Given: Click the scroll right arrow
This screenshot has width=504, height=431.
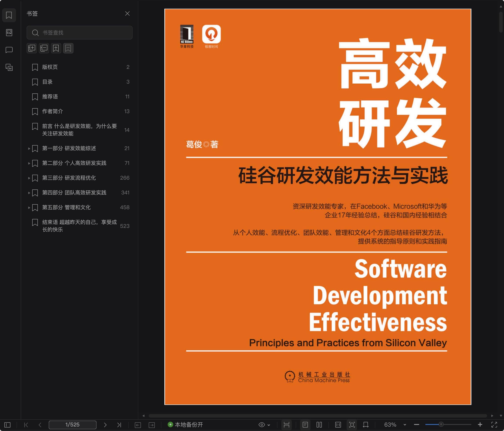Looking at the screenshot, I should pos(492,416).
